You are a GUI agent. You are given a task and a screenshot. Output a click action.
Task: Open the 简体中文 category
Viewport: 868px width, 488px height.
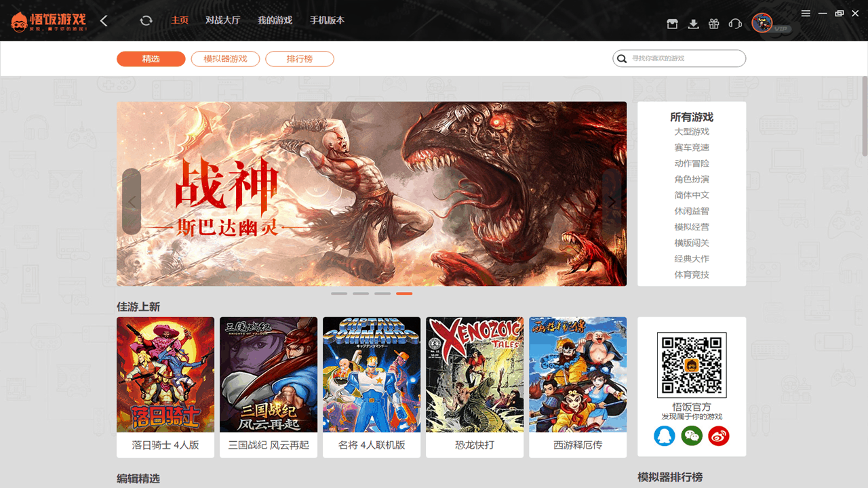pos(692,195)
